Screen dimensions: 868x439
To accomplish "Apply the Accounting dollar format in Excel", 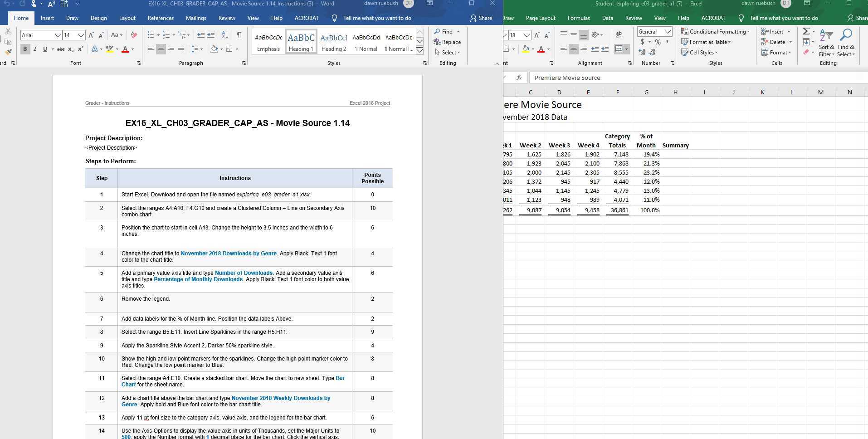I will [x=642, y=42].
